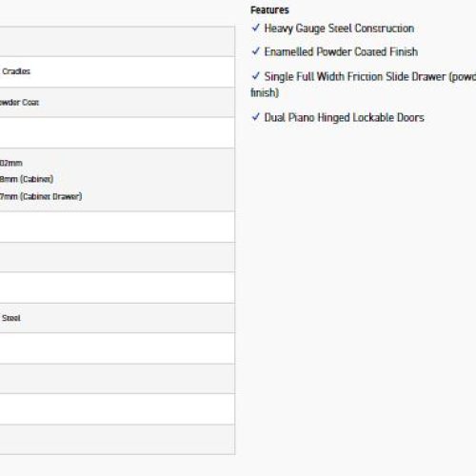The width and height of the screenshot is (476, 476).
Task: Click the checkmark beside Heavy Gauge Steel Construction
Action: [256, 28]
